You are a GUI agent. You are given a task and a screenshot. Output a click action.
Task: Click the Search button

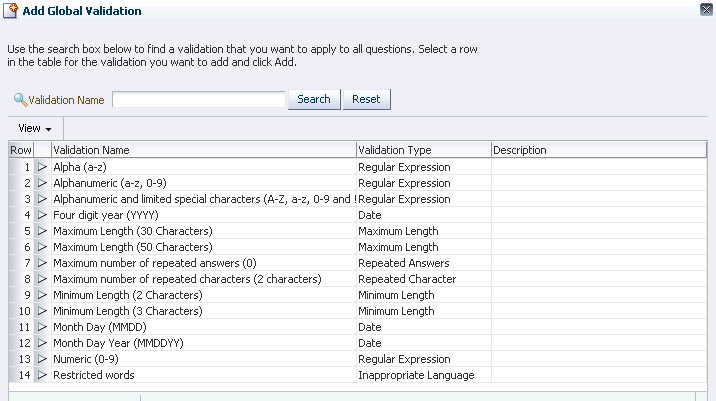(314, 99)
